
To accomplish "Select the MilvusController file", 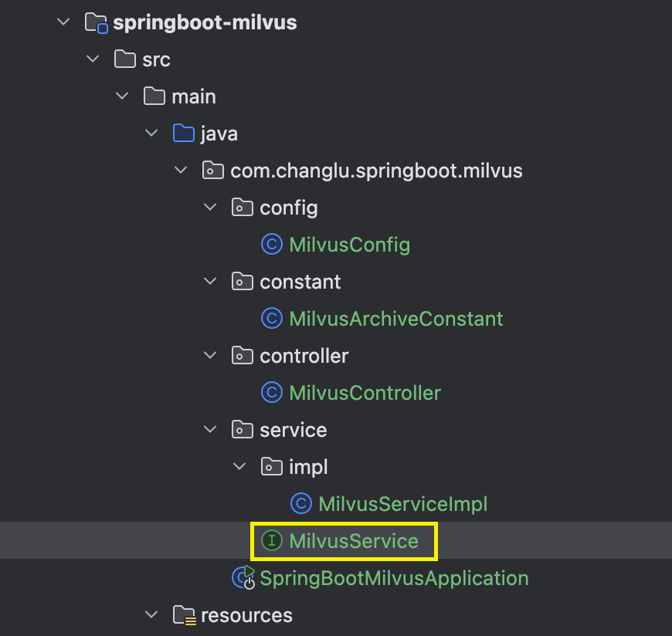I will click(365, 393).
